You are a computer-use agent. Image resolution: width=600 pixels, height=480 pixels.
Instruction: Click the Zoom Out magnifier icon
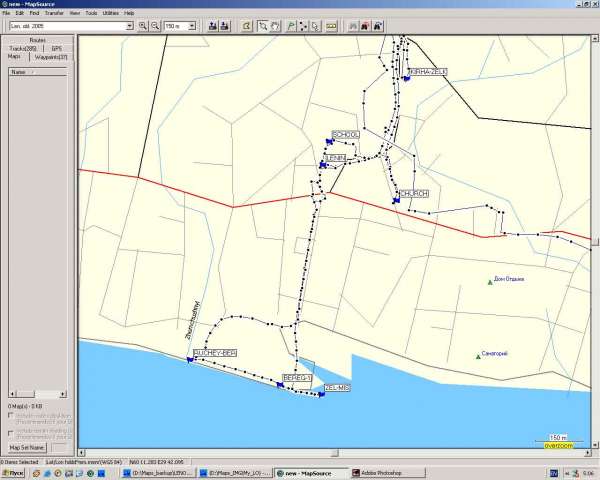pyautogui.click(x=155, y=25)
